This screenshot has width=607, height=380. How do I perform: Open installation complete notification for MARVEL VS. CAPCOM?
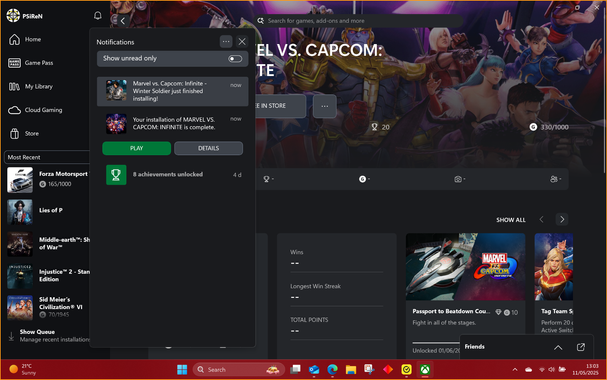pyautogui.click(x=173, y=123)
